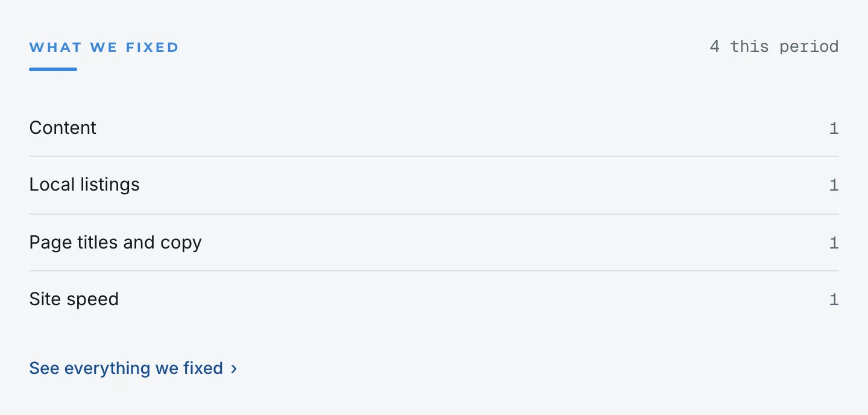
Task: Click the count value for Site speed
Action: [x=834, y=299]
